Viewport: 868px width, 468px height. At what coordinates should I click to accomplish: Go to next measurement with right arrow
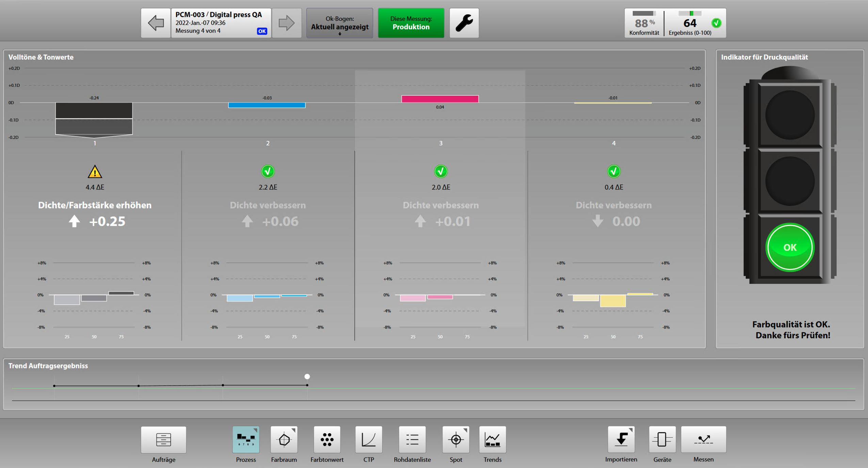tap(286, 23)
